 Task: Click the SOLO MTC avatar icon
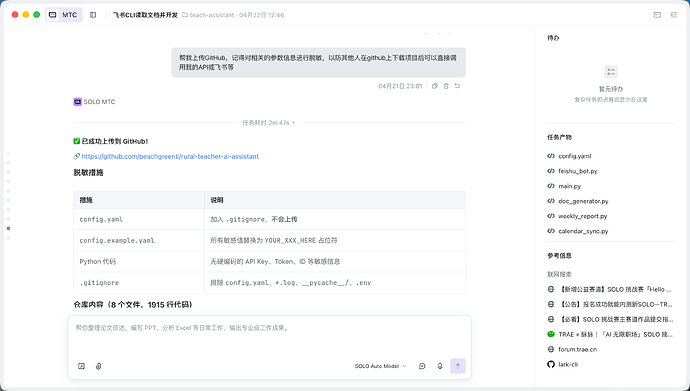(x=77, y=102)
